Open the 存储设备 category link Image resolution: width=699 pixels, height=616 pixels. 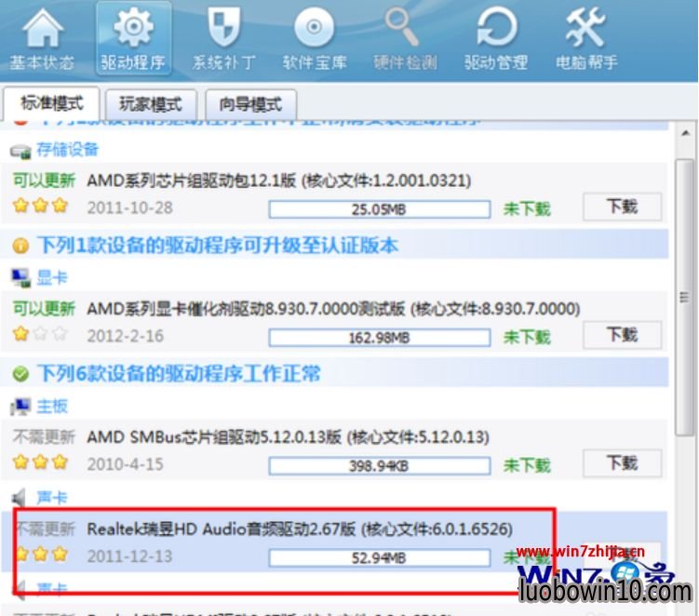click(67, 149)
